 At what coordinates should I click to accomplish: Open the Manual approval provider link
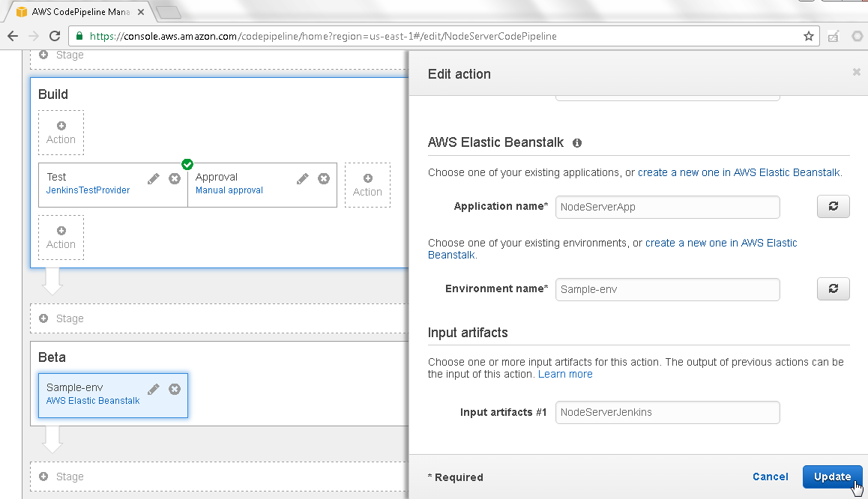point(229,190)
